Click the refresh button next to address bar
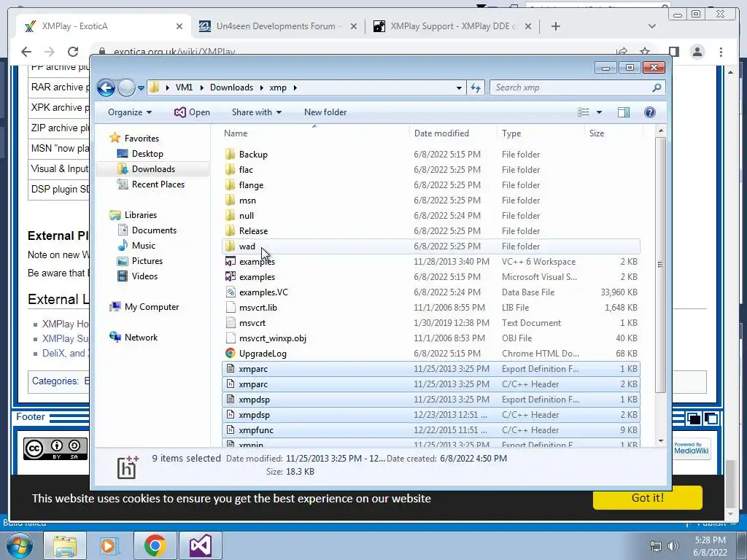The width and height of the screenshot is (747, 560). point(476,87)
